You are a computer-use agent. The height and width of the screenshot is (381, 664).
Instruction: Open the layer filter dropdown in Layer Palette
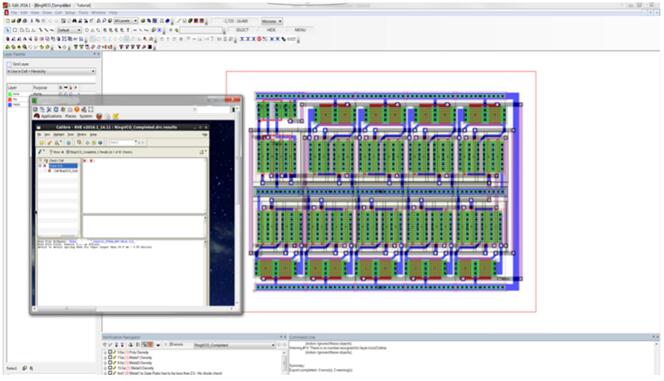point(51,72)
